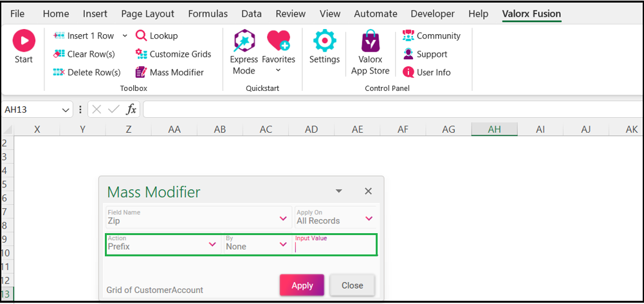Open the Page Layout tab
This screenshot has height=304, width=644.
148,14
